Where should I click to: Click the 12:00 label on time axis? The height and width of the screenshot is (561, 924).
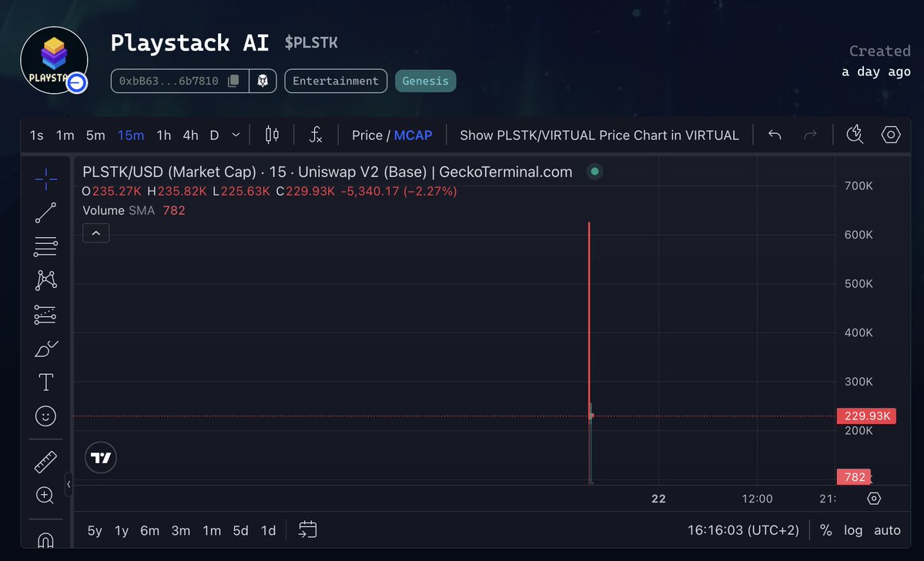point(758,499)
